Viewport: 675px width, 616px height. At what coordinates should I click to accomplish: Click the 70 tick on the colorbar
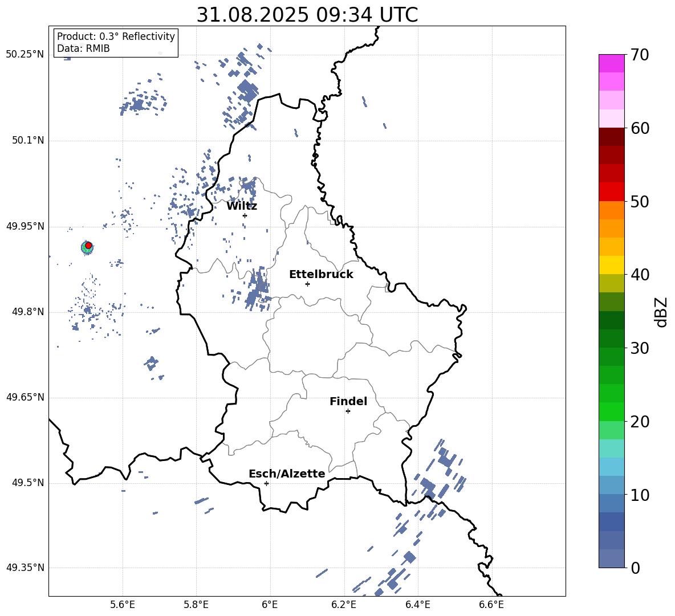click(640, 55)
